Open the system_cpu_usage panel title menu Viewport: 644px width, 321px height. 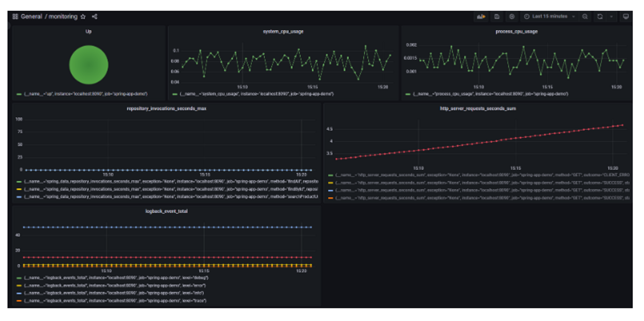pos(284,32)
